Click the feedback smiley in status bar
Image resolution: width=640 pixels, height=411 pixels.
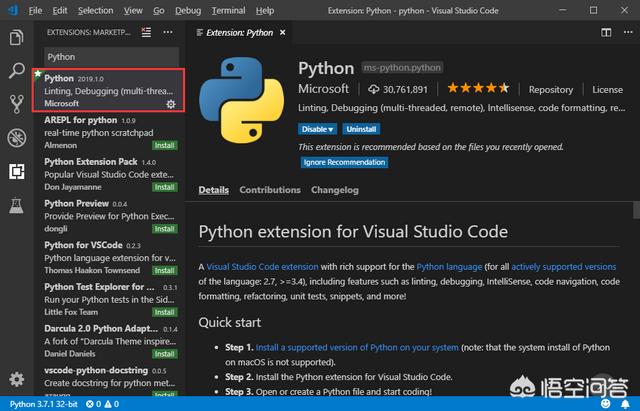pyautogui.click(x=606, y=404)
